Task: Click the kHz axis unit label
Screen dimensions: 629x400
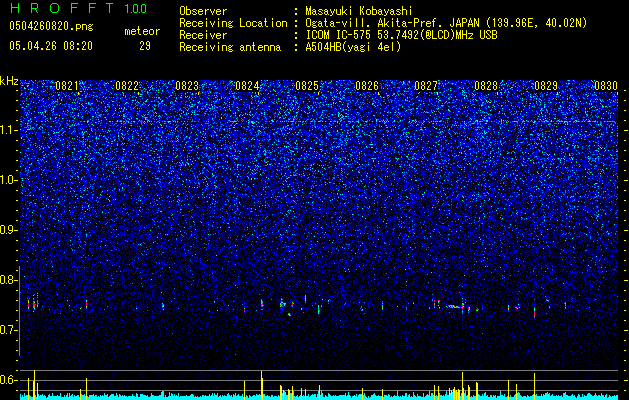Action: [9, 81]
